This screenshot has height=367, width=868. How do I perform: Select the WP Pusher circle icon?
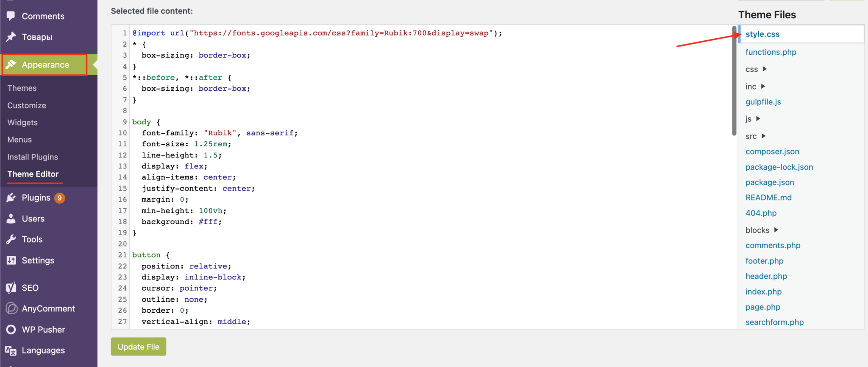pyautogui.click(x=12, y=329)
